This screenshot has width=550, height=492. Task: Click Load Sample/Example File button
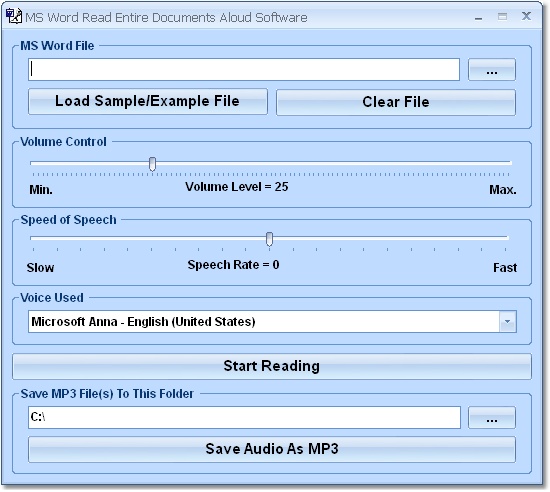coord(148,101)
